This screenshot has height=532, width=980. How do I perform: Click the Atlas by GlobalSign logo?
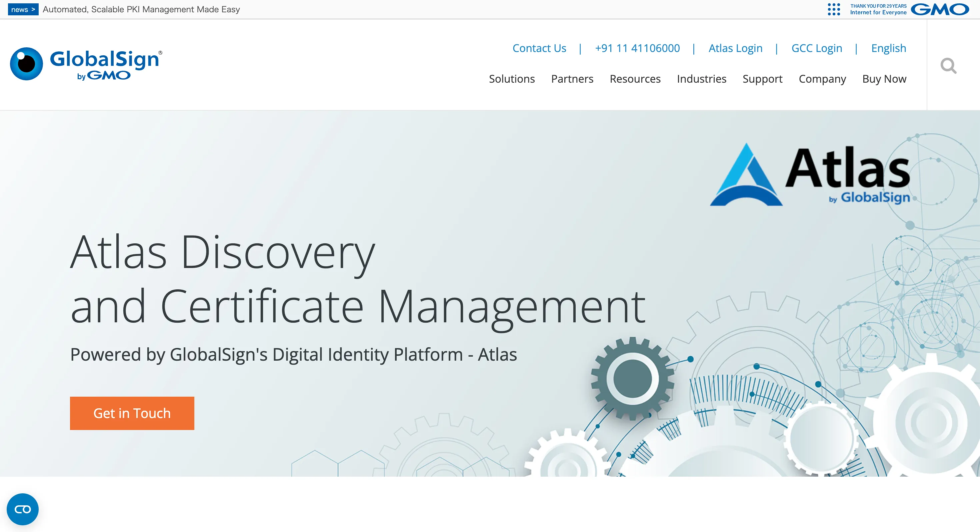click(810, 175)
